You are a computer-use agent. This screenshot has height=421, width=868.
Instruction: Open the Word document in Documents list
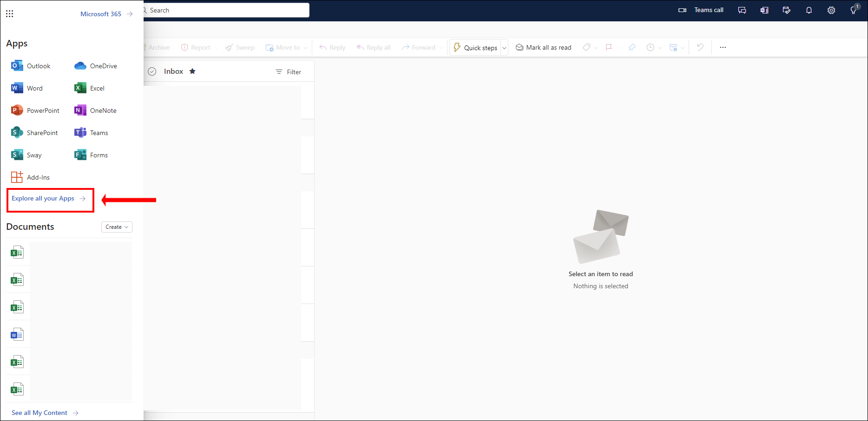click(17, 334)
